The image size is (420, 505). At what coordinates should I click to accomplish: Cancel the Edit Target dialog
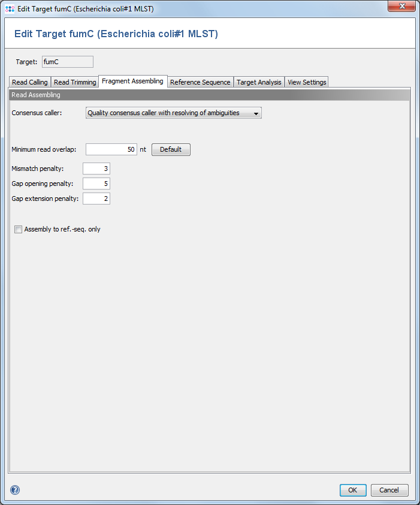[x=389, y=490]
